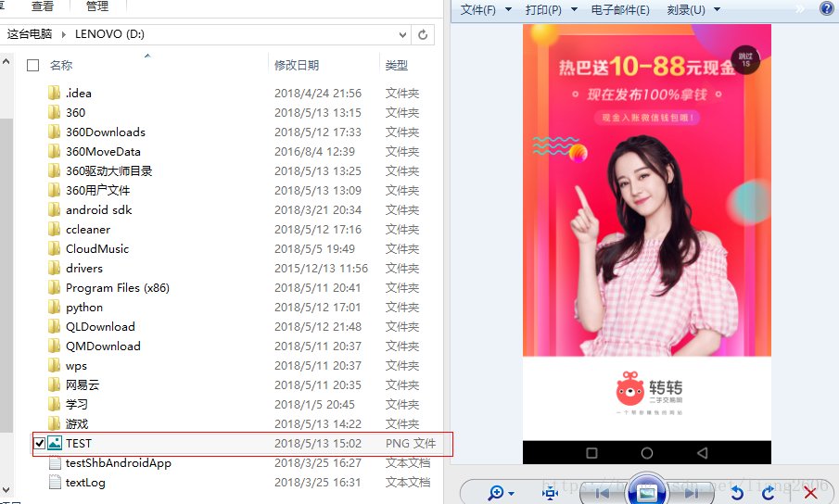Open the zoom magnifier in photo viewer

point(495,493)
